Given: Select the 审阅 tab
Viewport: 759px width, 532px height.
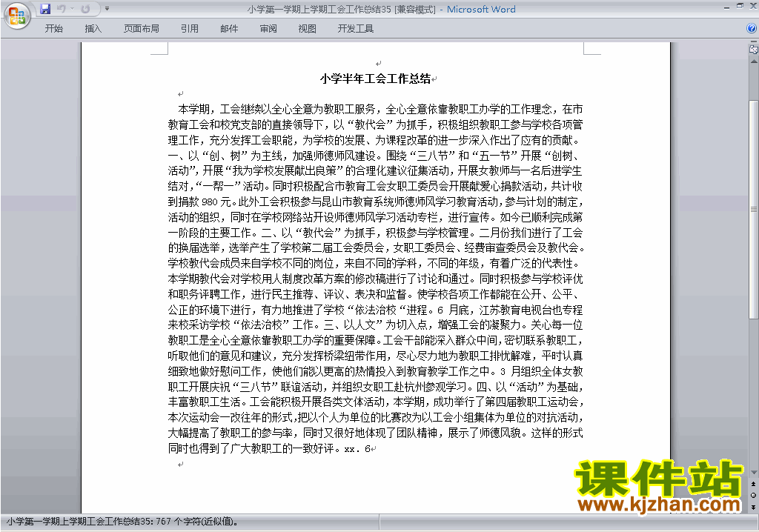Looking at the screenshot, I should pos(268,29).
